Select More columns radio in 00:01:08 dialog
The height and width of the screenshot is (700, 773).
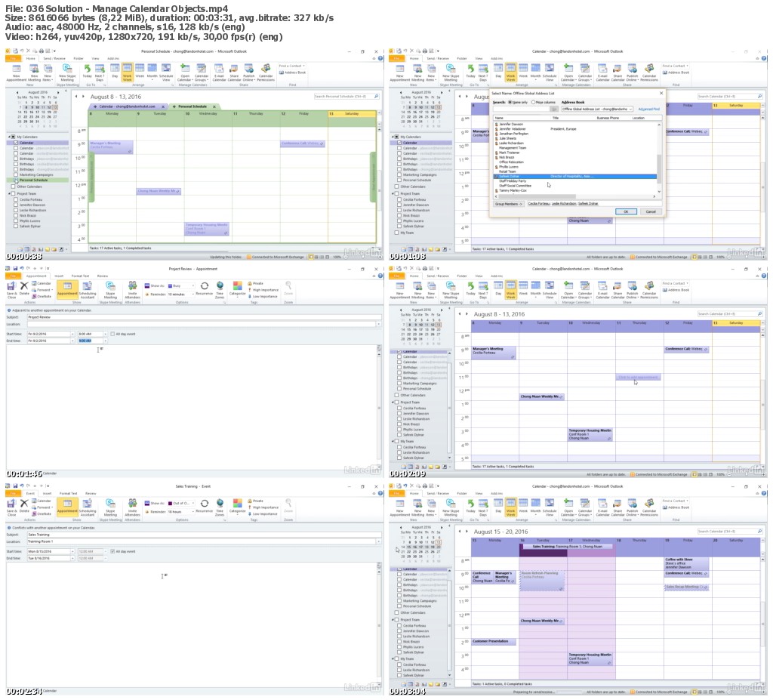534,102
